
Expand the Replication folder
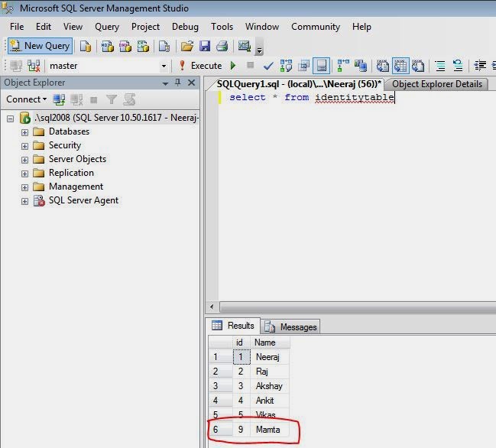pyautogui.click(x=24, y=174)
